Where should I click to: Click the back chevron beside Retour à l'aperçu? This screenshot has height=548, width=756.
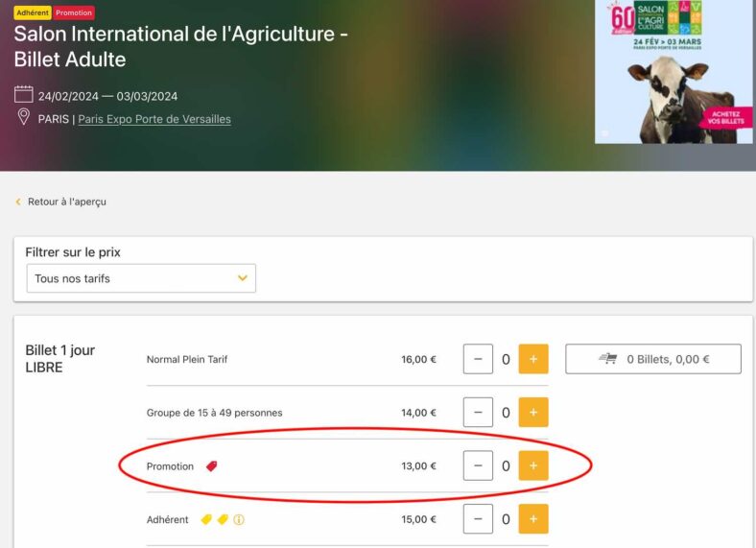pyautogui.click(x=18, y=202)
